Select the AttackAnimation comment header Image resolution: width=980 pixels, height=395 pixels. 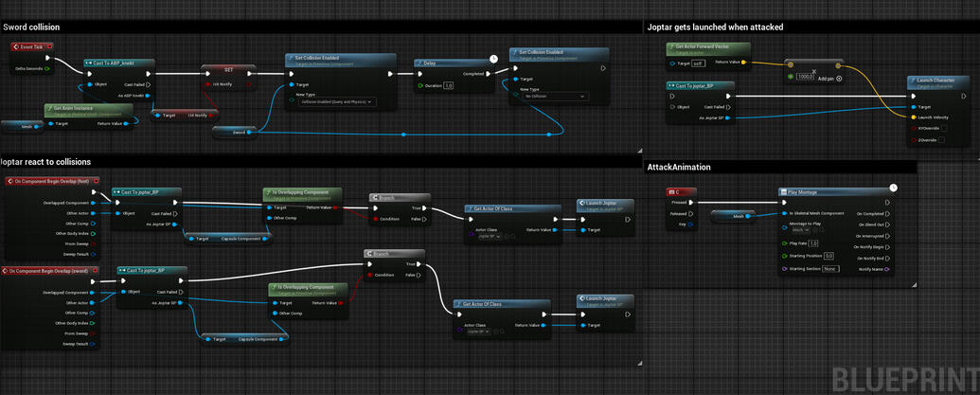pos(679,168)
